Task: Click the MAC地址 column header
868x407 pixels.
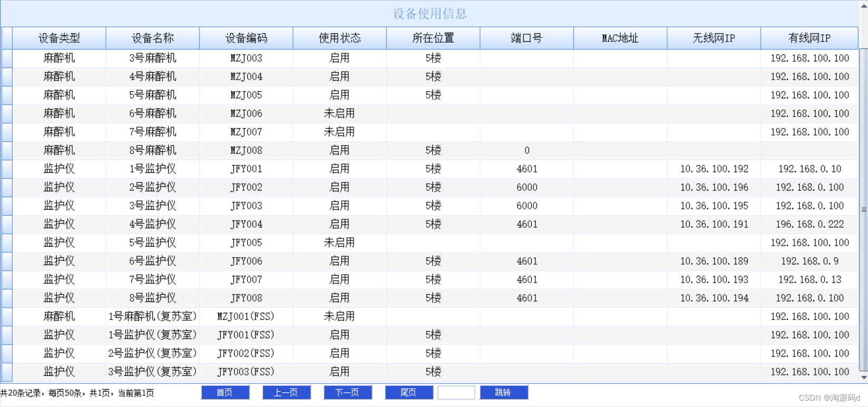Action: (x=620, y=38)
